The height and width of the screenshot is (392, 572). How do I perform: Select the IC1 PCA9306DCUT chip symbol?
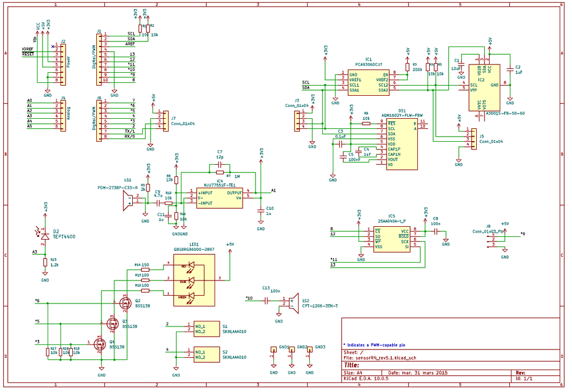[369, 81]
